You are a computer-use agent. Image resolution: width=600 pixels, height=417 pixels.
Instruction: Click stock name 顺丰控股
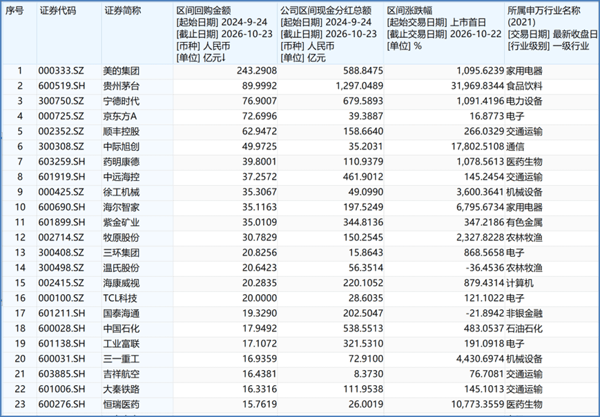click(121, 132)
